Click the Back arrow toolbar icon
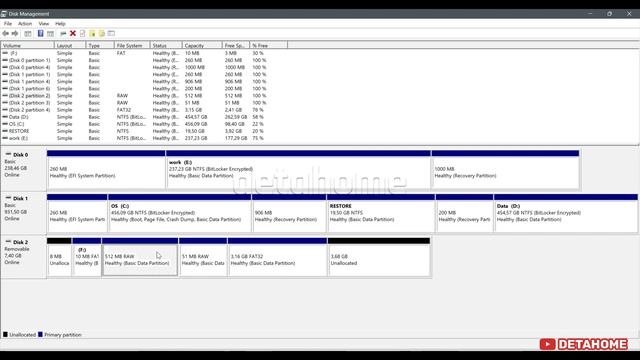The height and width of the screenshot is (360, 640). point(5,33)
